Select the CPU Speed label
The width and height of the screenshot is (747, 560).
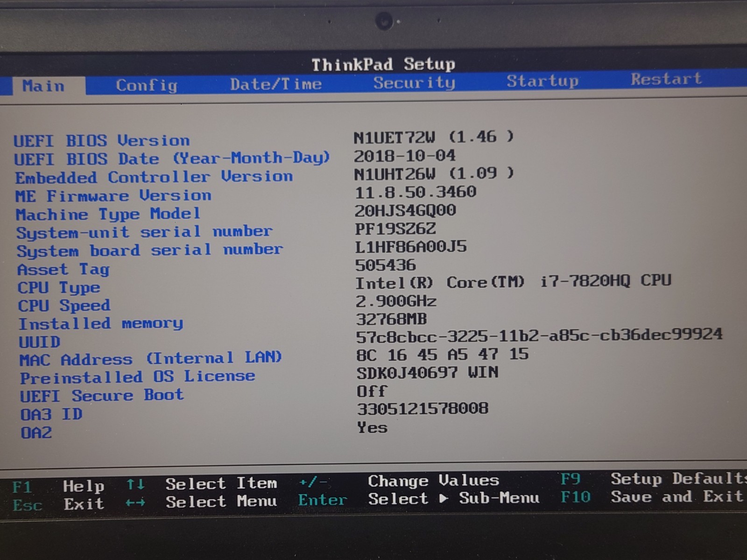64,306
